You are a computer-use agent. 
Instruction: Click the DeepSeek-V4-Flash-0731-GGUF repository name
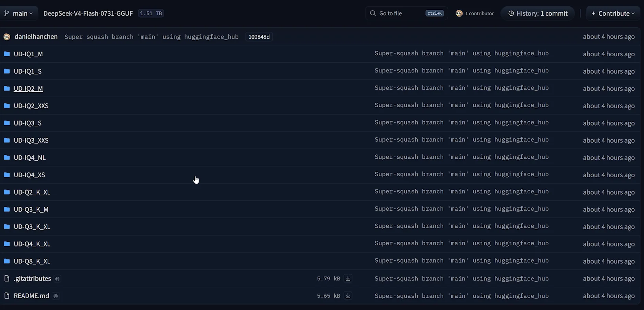(88, 13)
